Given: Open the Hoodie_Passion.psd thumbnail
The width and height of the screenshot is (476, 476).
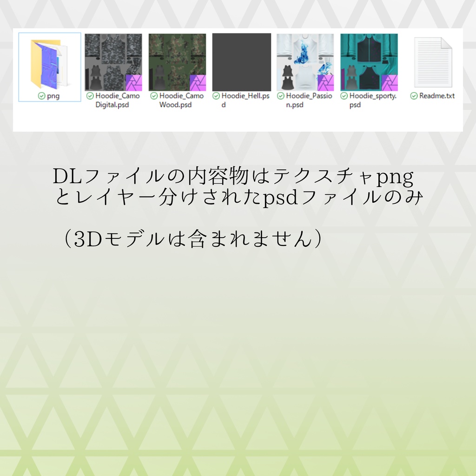Looking at the screenshot, I should click(x=305, y=63).
